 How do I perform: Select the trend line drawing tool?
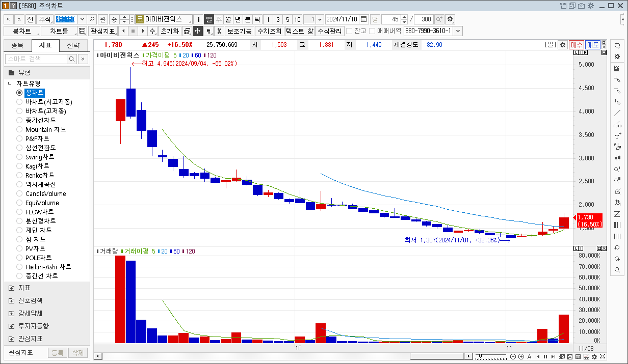(x=617, y=114)
